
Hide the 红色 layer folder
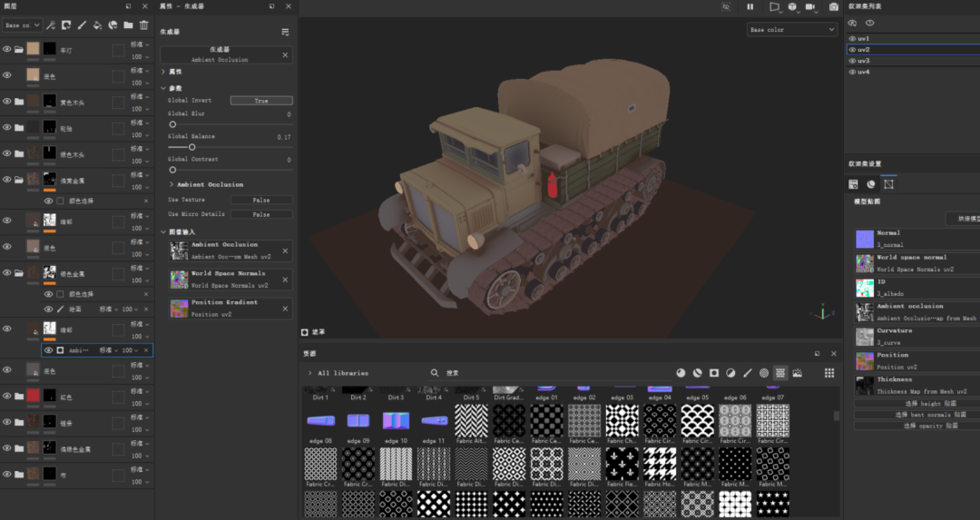[7, 396]
